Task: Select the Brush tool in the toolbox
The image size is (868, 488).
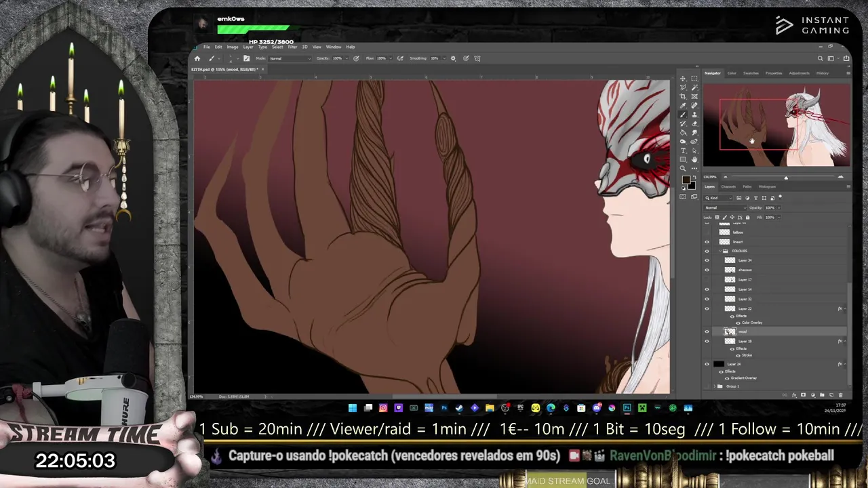Action: (x=683, y=115)
